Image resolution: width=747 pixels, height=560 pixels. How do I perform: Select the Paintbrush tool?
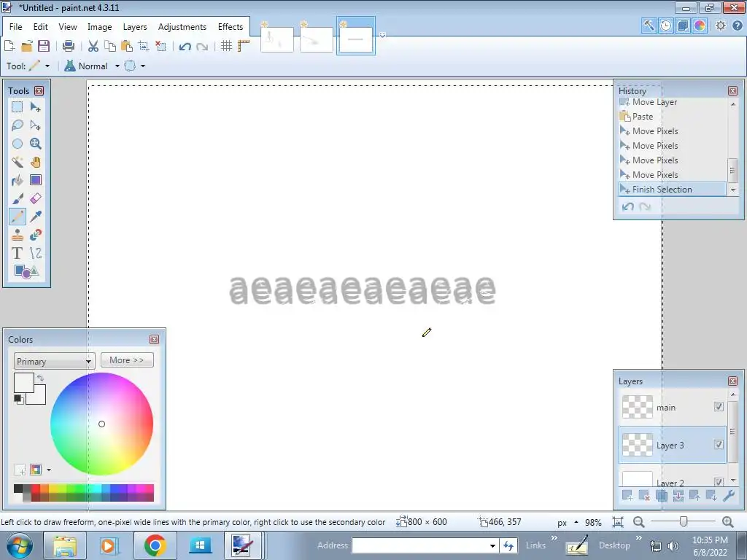click(18, 198)
